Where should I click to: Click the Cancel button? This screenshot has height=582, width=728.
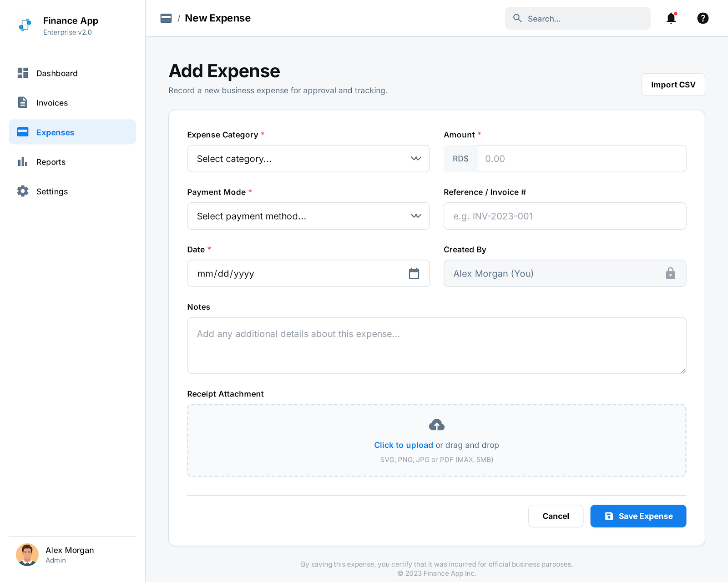point(556,516)
